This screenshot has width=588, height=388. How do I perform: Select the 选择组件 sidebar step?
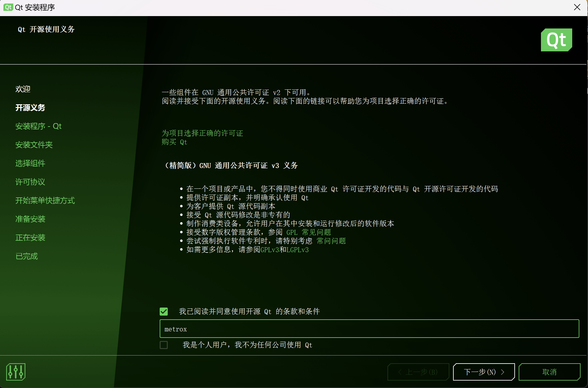coord(30,163)
